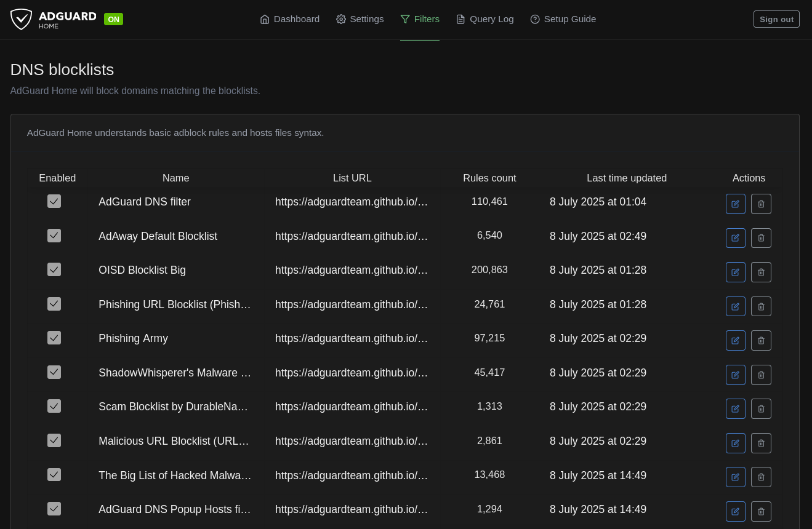Viewport: 812px width, 529px height.
Task: Click '8 July 2025 at 02:49' cell
Action: coord(598,236)
